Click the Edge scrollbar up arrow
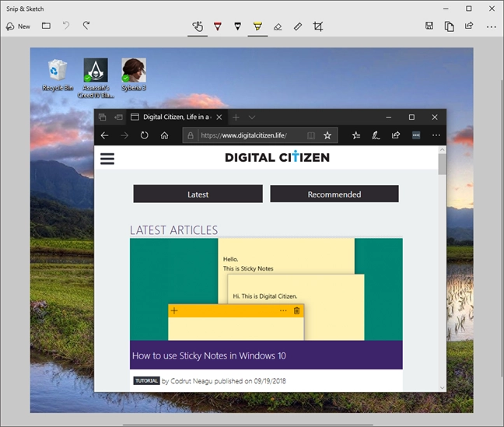Viewport: 504px width, 427px height. 442,150
